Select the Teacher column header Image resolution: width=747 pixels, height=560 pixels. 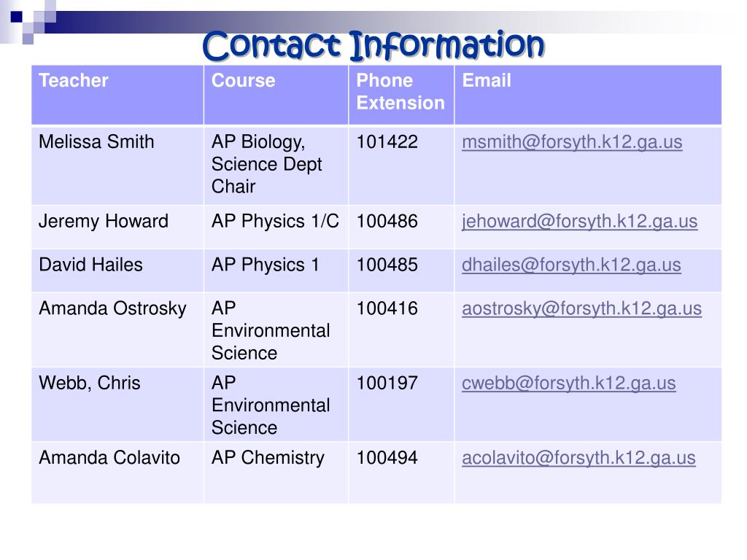[x=117, y=96]
